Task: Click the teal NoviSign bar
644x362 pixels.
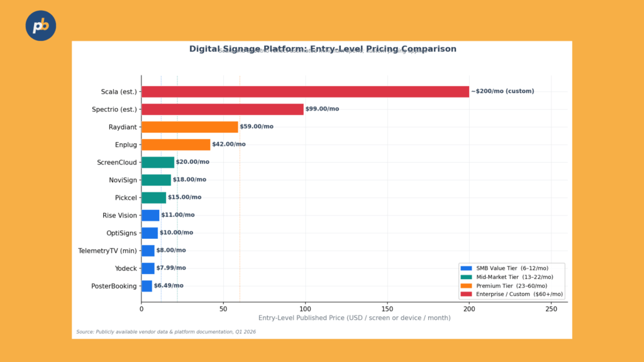Action: click(156, 180)
